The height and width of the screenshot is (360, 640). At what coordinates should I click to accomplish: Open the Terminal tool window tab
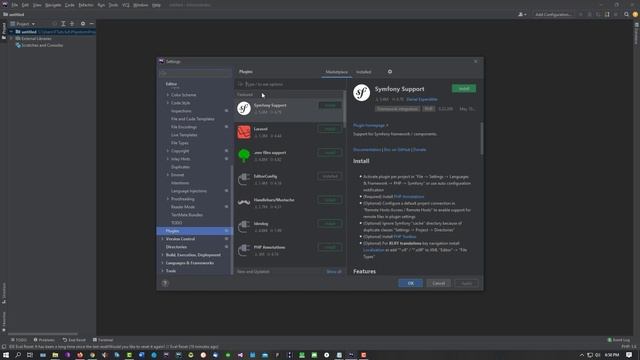103,340
